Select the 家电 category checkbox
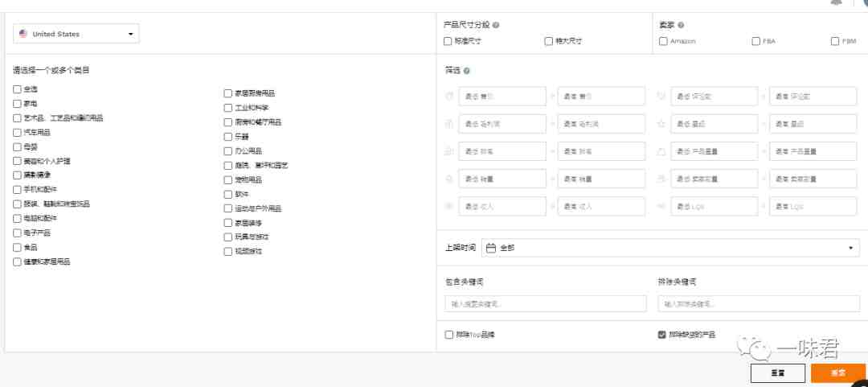868x387 pixels. click(x=17, y=103)
